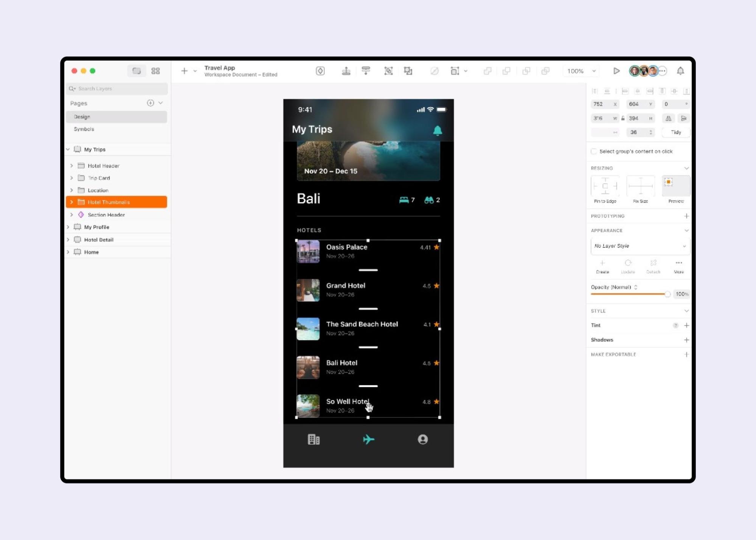Ungroup the selection using toolbar icon
The image size is (756, 540).
tap(408, 71)
